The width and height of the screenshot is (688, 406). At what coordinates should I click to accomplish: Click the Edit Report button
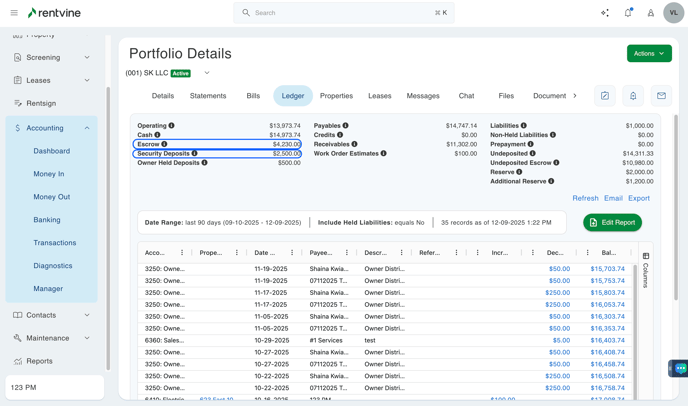pos(612,222)
